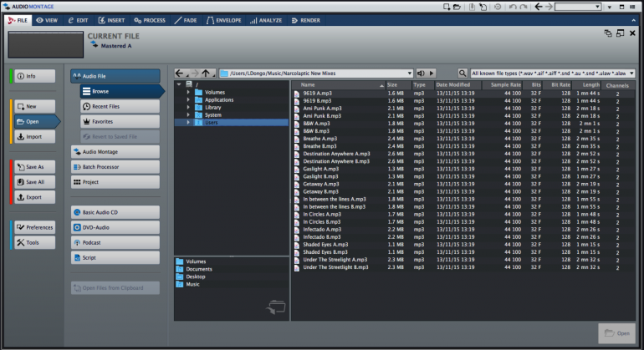Expand the Applications folder in tree
This screenshot has height=350, width=644.
pyautogui.click(x=188, y=99)
